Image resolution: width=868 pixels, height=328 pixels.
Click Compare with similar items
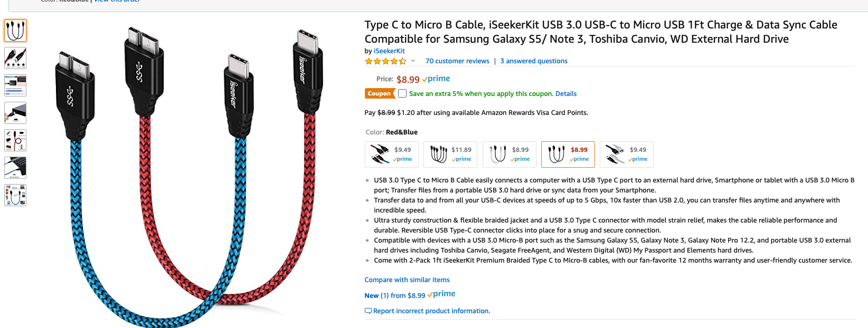(407, 280)
